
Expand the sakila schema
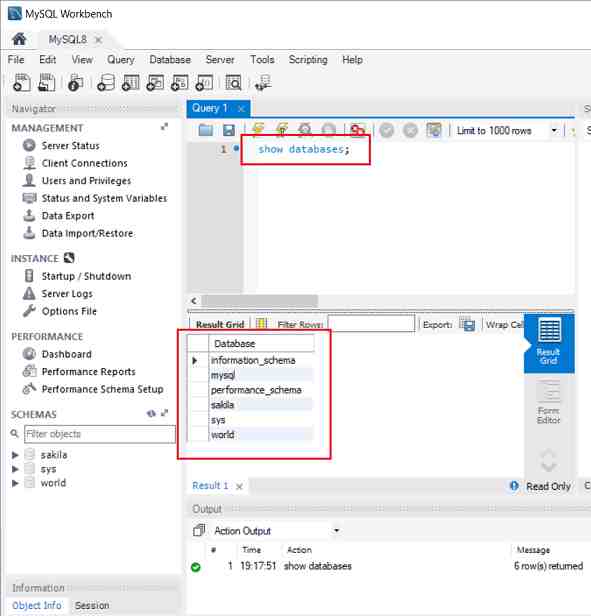tap(15, 455)
